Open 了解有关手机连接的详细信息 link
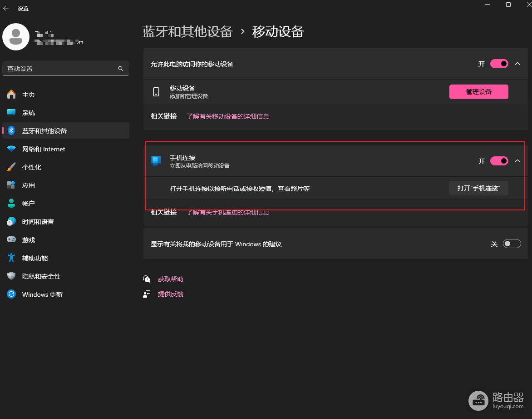Image resolution: width=532 pixels, height=419 pixels. [228, 212]
